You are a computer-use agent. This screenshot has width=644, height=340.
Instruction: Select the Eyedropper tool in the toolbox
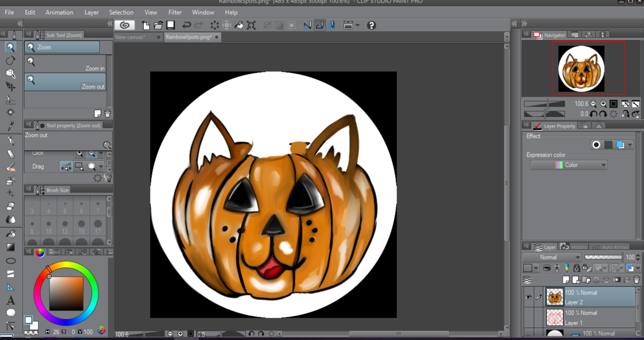pyautogui.click(x=10, y=126)
